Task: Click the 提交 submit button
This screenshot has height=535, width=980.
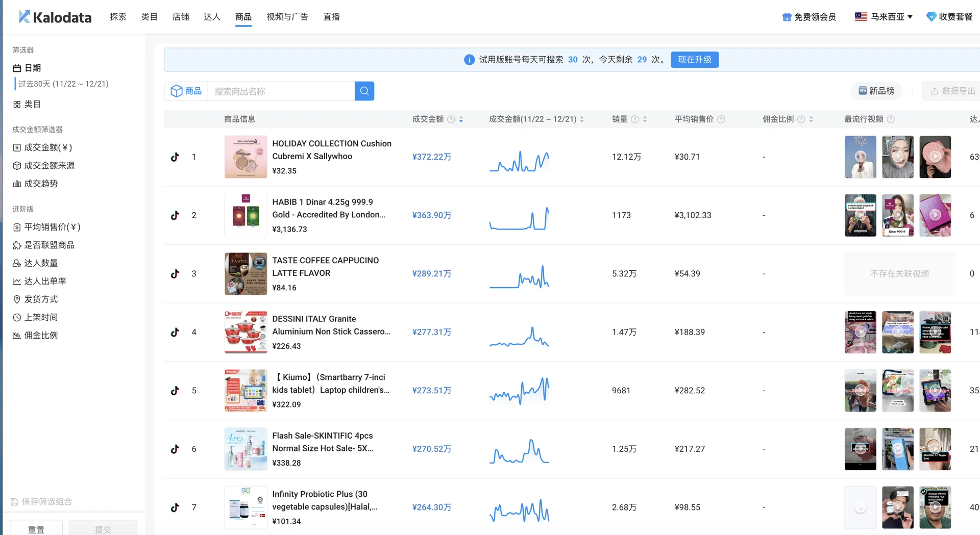Action: (103, 529)
